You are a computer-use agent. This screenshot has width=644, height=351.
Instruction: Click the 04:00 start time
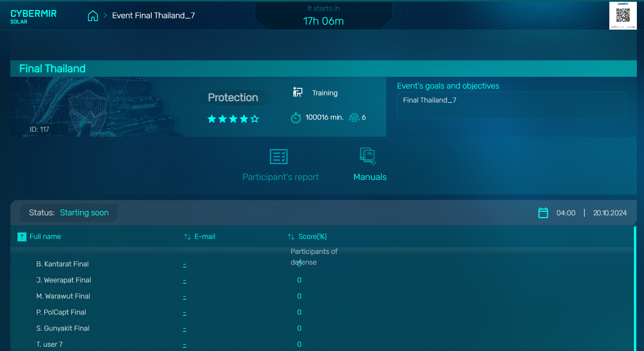tap(566, 213)
